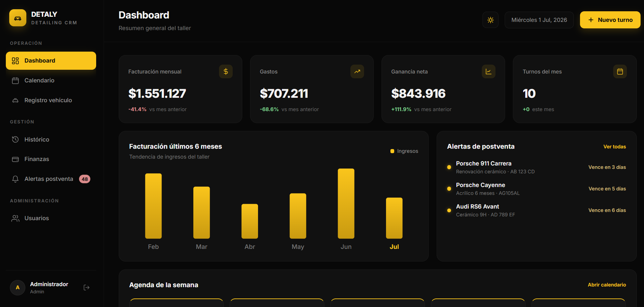Open Finanzas section
Screen dimensions: 644x307
[51, 159]
